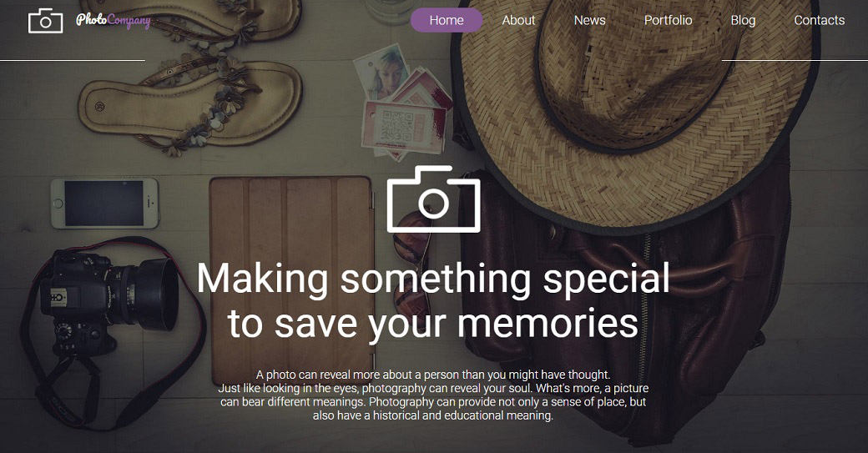Click the QR code photo cards pile
The height and width of the screenshot is (453, 868).
404,105
